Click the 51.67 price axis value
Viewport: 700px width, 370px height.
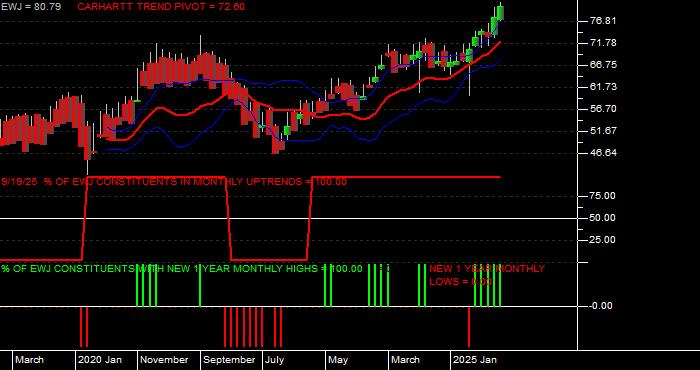603,130
